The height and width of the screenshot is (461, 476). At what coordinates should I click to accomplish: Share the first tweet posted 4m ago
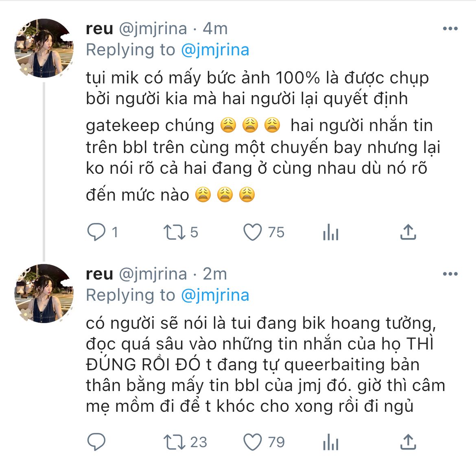[x=408, y=232]
